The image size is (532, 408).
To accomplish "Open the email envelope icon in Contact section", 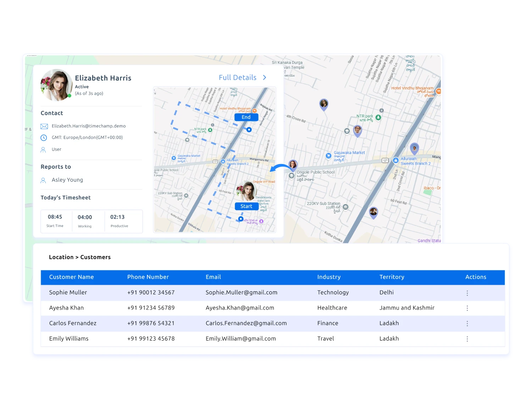I will click(x=44, y=126).
